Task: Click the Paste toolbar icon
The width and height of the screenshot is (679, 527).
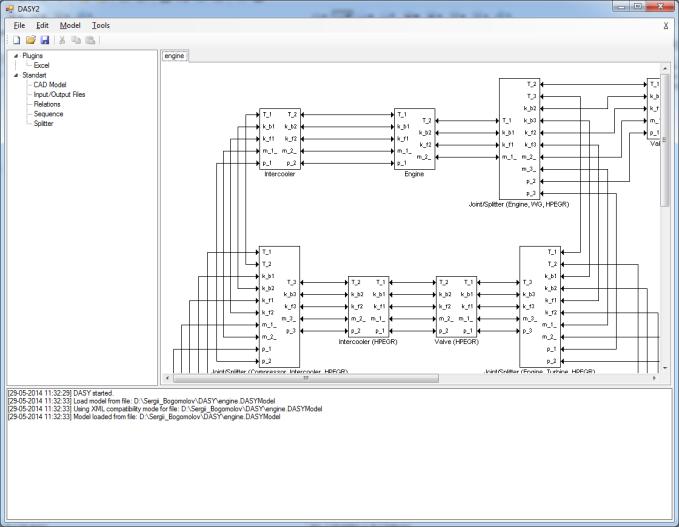Action: pyautogui.click(x=90, y=40)
